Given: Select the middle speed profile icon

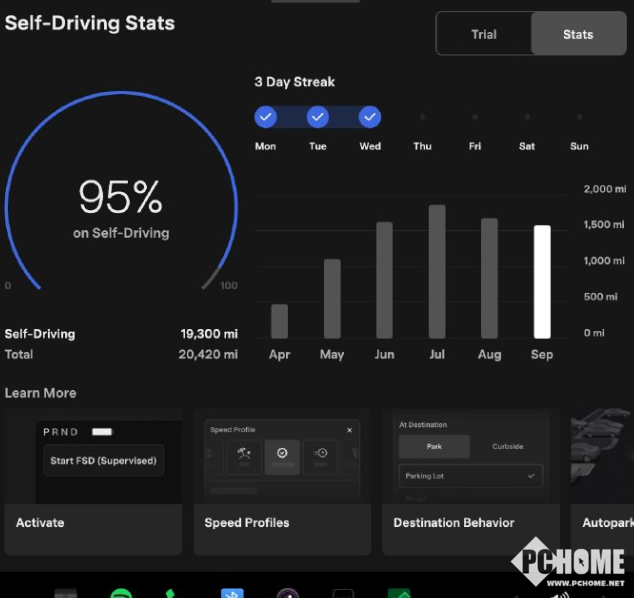Looking at the screenshot, I should click(x=282, y=454).
